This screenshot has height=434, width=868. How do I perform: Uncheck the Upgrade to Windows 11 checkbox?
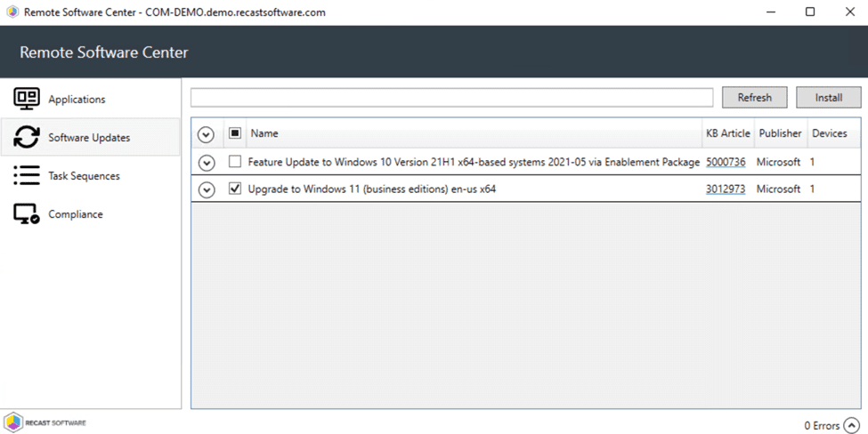point(235,189)
